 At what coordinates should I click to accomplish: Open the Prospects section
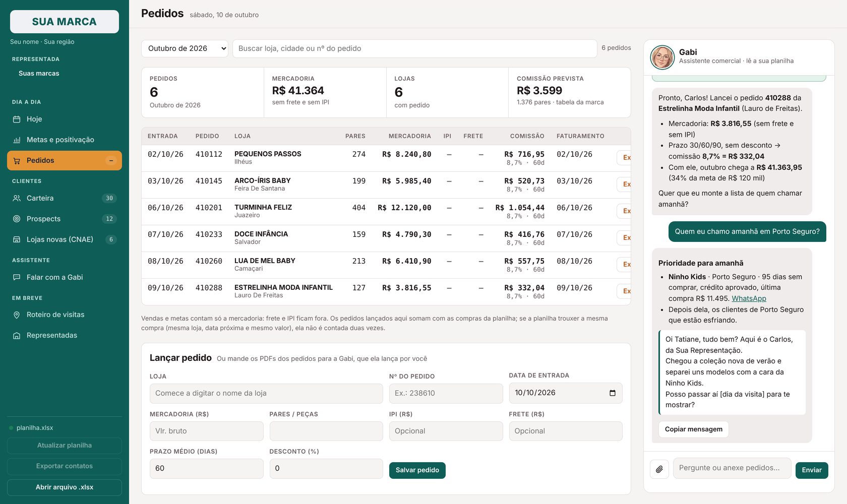pyautogui.click(x=65, y=219)
